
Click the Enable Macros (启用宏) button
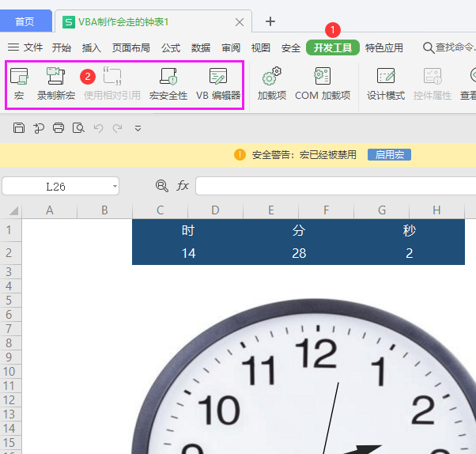click(389, 154)
